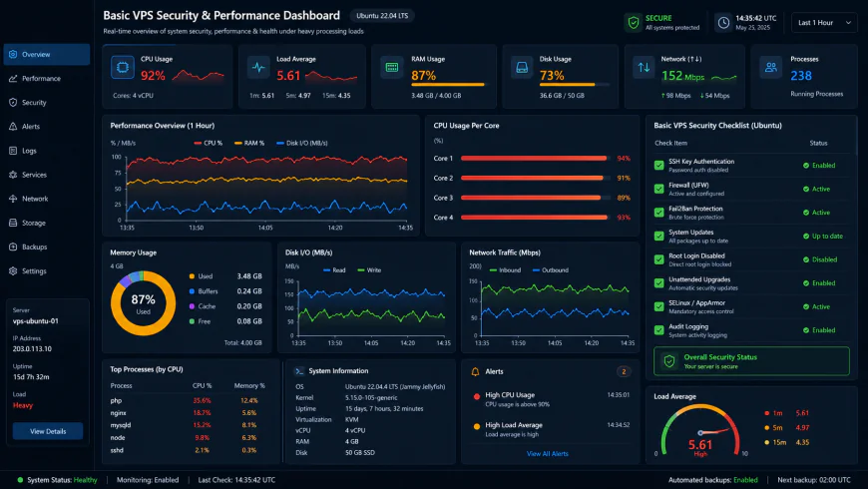Click the Ubuntu 22.04 LTS badge
The image size is (868, 489).
(382, 16)
